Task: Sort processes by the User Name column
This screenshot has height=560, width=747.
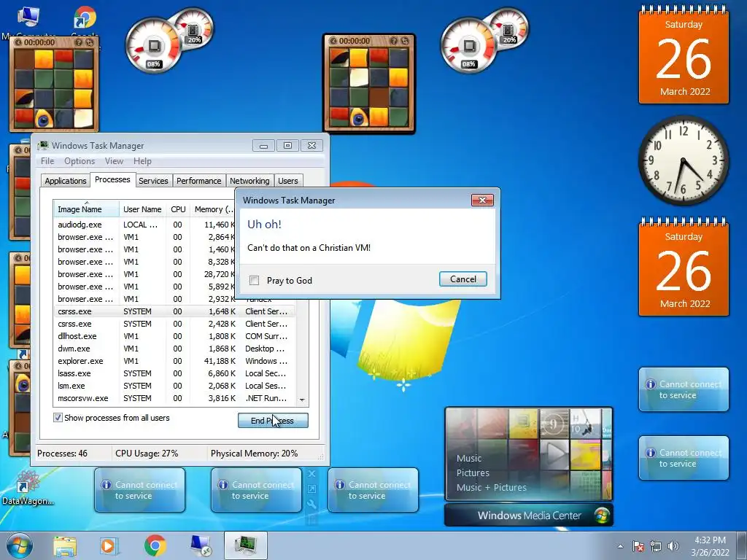Action: (x=142, y=209)
